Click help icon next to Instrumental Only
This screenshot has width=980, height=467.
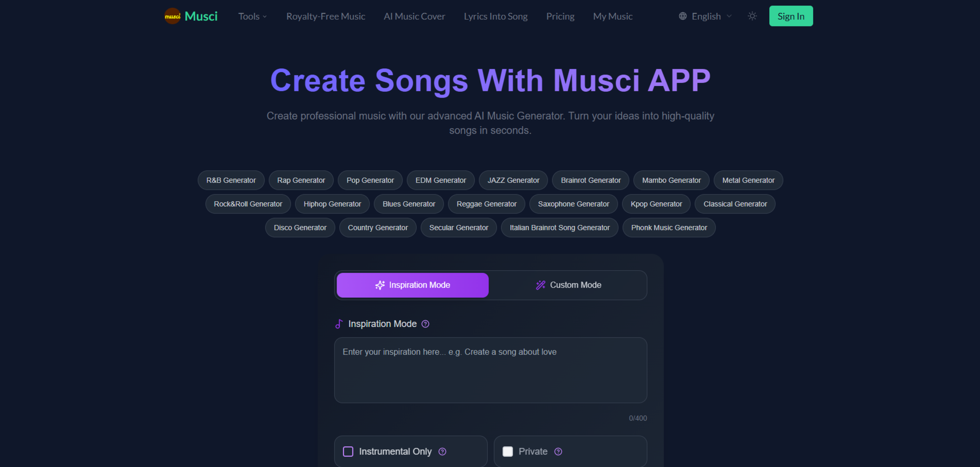pyautogui.click(x=442, y=451)
